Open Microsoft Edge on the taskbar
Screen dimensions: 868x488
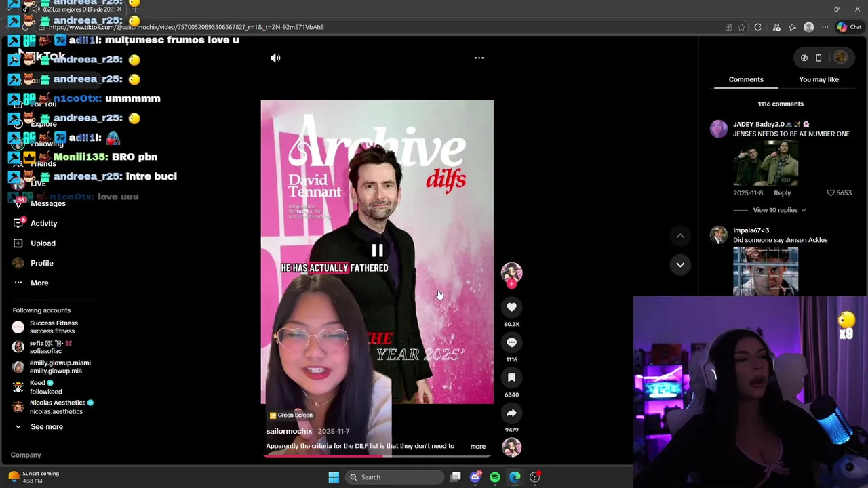515,477
